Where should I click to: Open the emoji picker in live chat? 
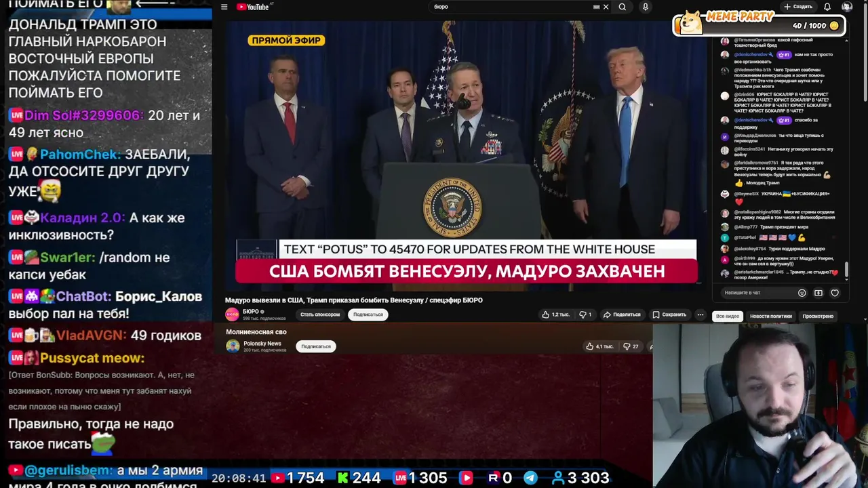(x=802, y=293)
